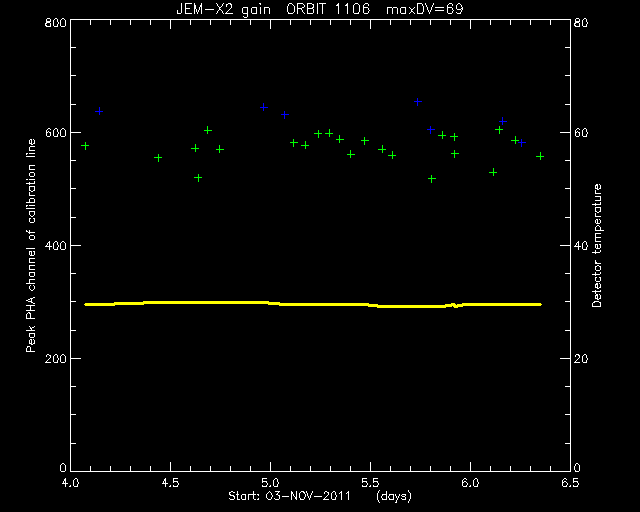Click the 6.5 label at x-axis end

tap(570, 483)
